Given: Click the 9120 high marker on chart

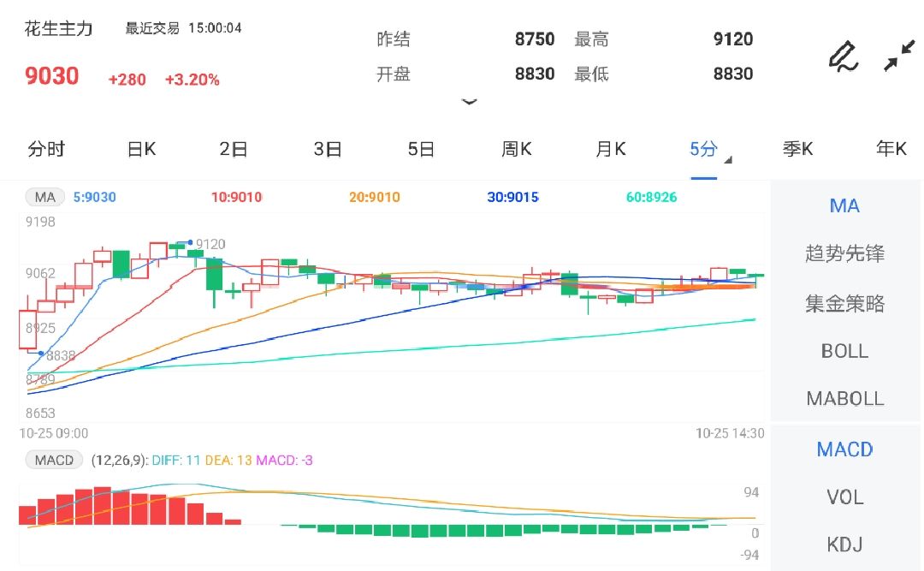Looking at the screenshot, I should 210,244.
